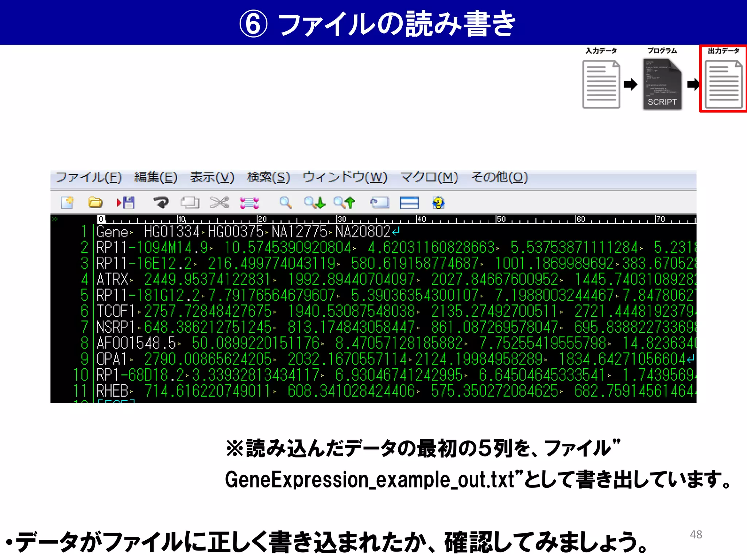Click ruler mark 40 in the editor

[x=421, y=219]
